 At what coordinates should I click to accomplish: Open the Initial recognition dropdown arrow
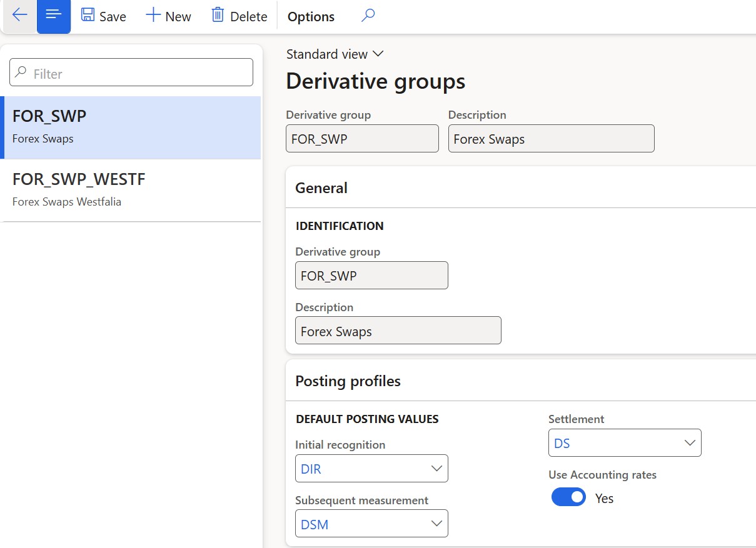(x=437, y=469)
